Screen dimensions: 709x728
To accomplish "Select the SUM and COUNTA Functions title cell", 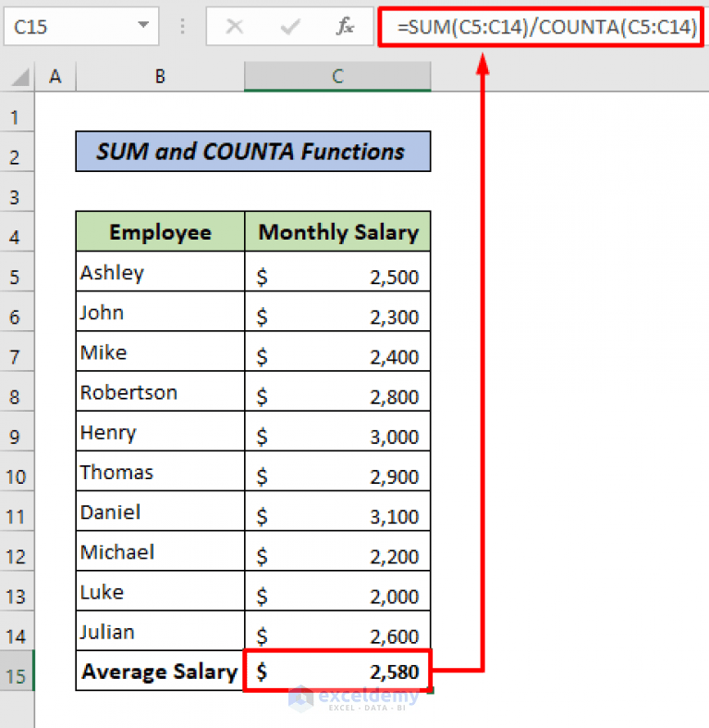I will click(253, 152).
